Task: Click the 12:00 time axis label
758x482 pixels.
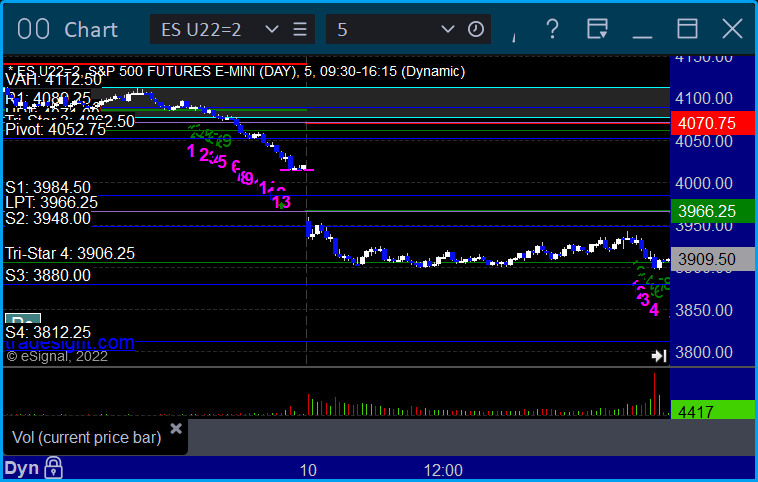Action: (443, 470)
